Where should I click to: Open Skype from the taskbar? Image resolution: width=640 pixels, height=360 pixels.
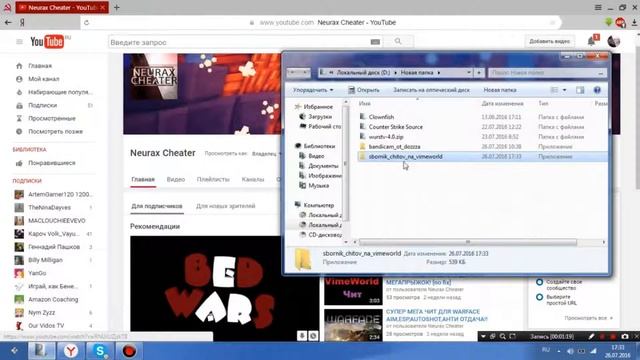tap(100, 351)
